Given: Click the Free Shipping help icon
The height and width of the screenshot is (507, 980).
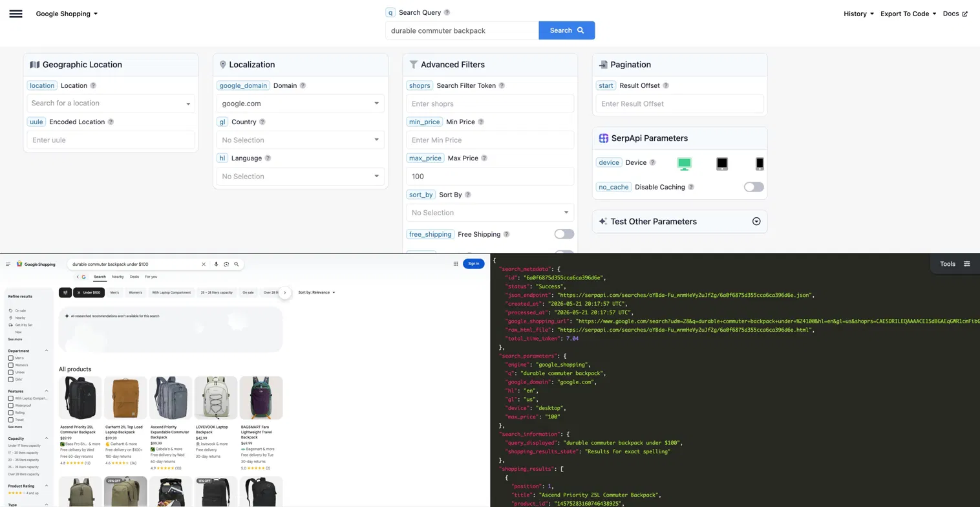Looking at the screenshot, I should coord(506,234).
